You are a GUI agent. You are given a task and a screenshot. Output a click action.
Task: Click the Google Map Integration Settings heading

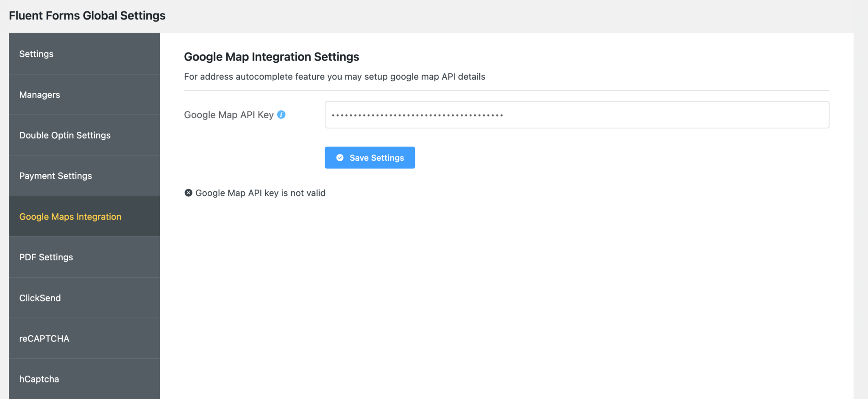pos(271,56)
